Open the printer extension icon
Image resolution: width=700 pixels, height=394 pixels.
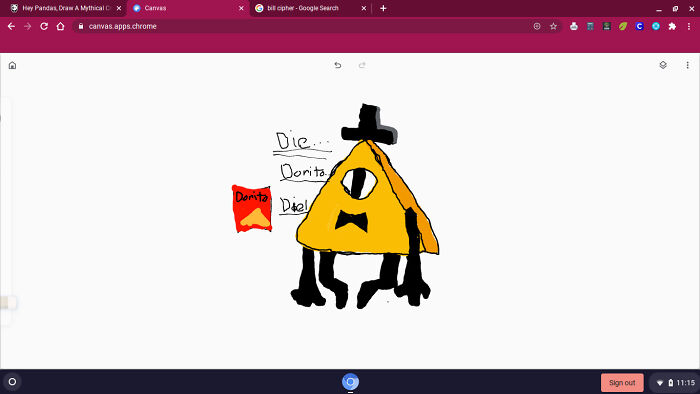[x=574, y=26]
